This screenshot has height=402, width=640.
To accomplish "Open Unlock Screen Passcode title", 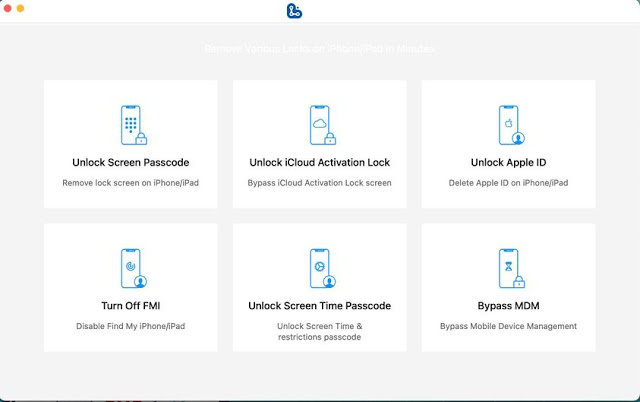I will click(131, 162).
